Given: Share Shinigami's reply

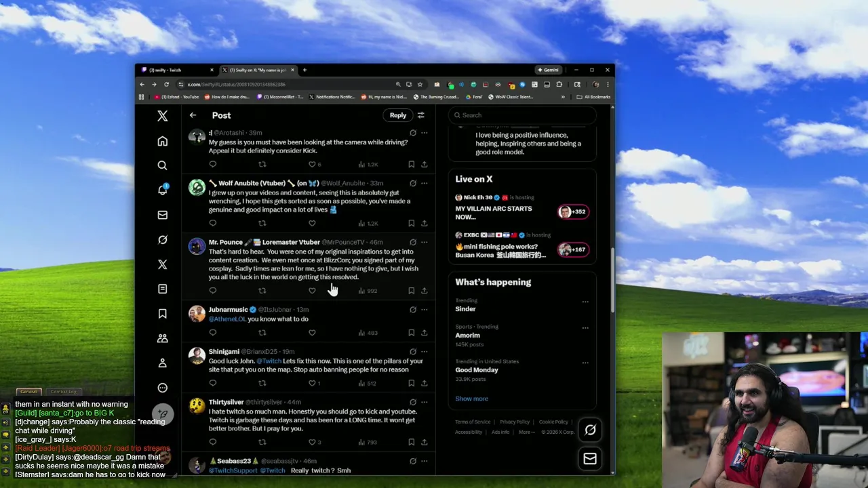Looking at the screenshot, I should pos(425,383).
